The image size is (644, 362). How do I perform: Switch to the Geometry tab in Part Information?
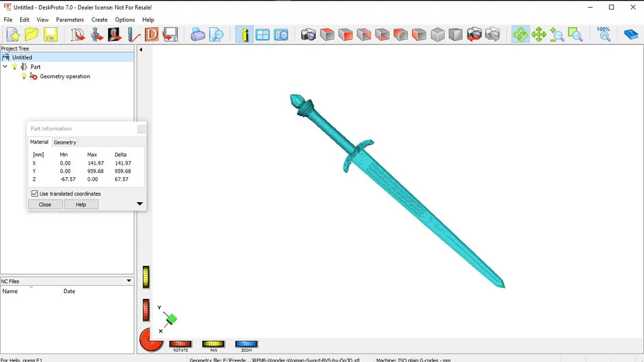tap(65, 142)
